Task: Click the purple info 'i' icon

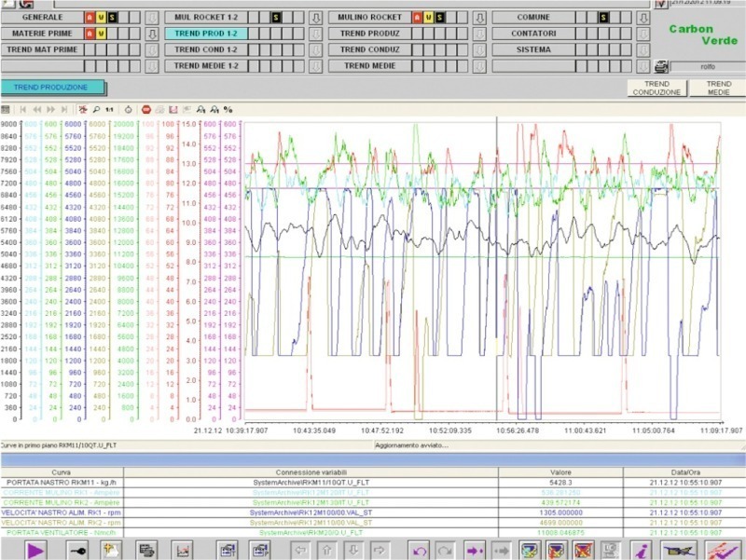Action: [641, 550]
